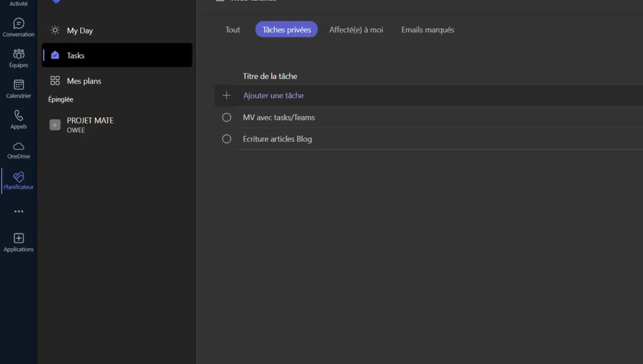Open the 'Ecriture articles Blog' task title
643x364 pixels.
pos(277,139)
